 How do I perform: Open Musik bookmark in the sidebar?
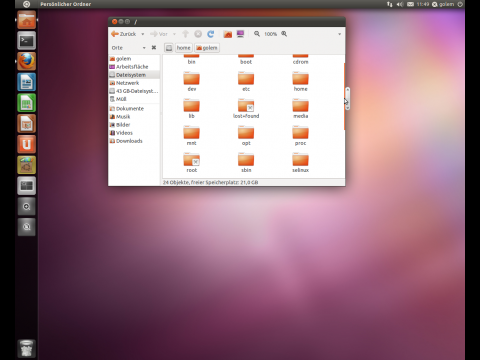[134, 116]
